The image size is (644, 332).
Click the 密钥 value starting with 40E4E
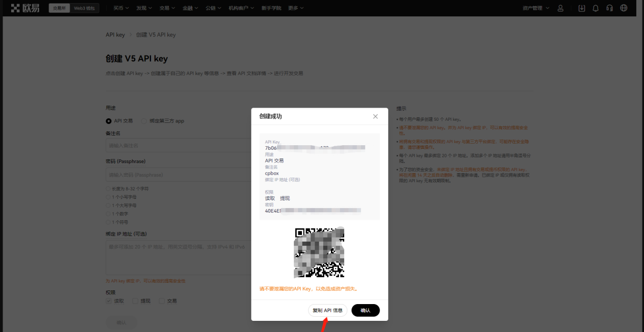coord(313,211)
